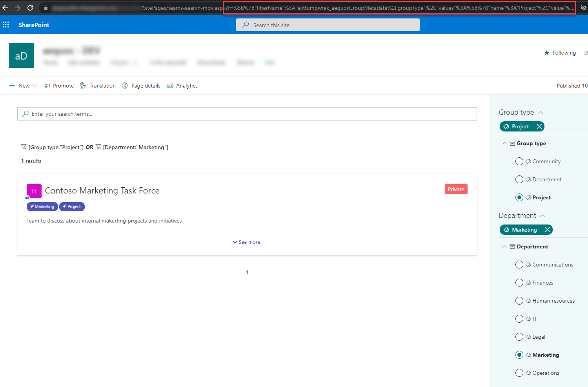
Task: Open Page details gear
Action: tap(141, 86)
